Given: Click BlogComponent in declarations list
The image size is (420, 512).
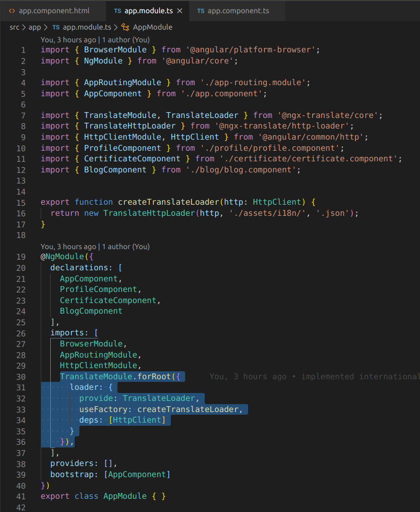Looking at the screenshot, I should coord(91,311).
